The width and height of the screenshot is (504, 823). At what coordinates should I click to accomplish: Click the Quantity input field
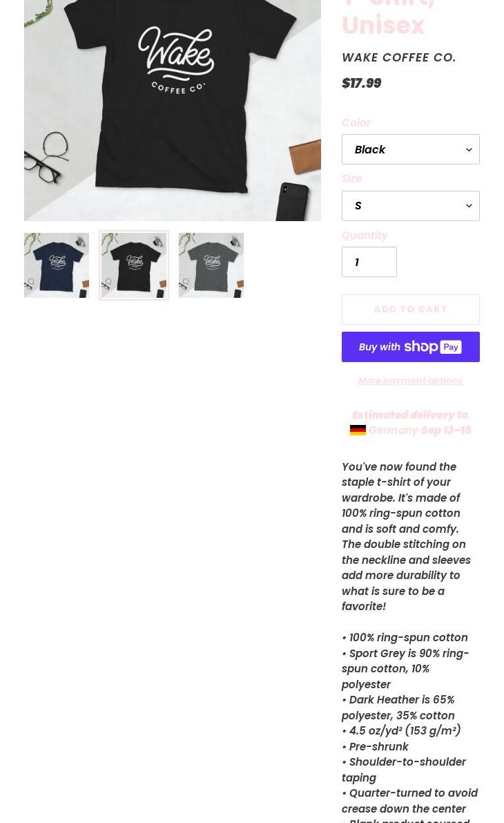(x=369, y=262)
